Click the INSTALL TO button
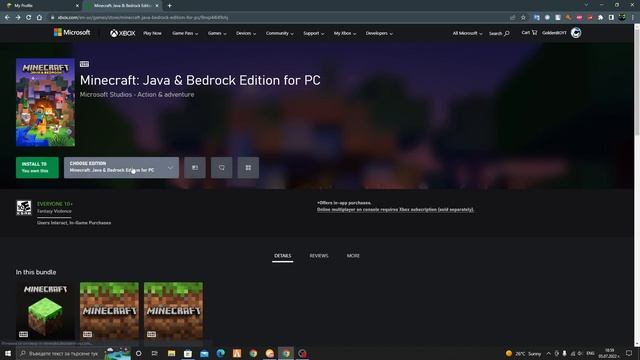The image size is (640, 360). [37, 167]
